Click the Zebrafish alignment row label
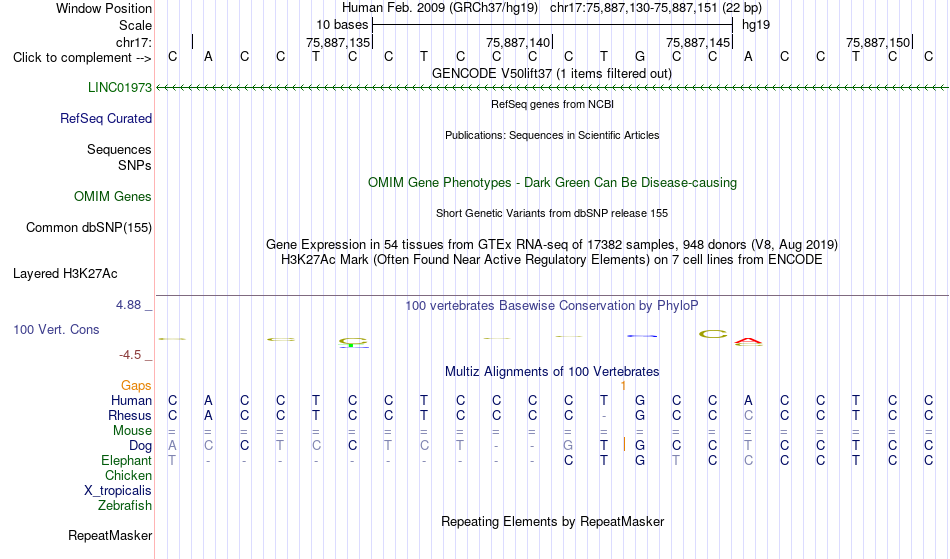This screenshot has height=559, width=950. click(125, 505)
